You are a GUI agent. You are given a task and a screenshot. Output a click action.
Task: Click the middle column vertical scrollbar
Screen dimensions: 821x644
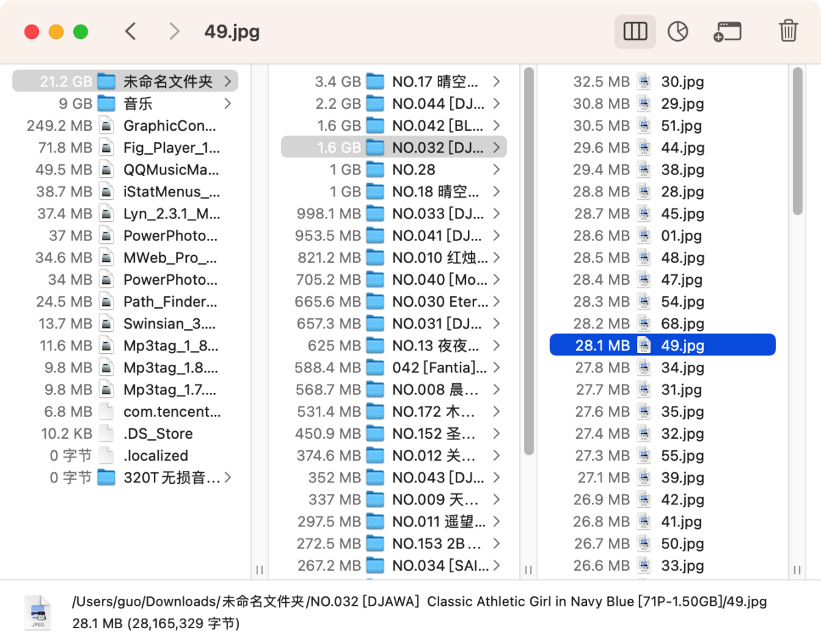point(529,261)
